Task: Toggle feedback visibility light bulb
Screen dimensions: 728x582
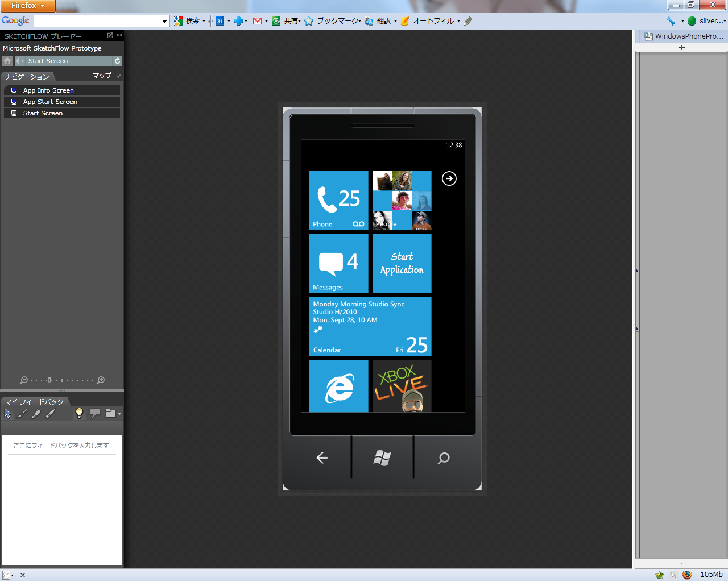Action: coord(79,413)
